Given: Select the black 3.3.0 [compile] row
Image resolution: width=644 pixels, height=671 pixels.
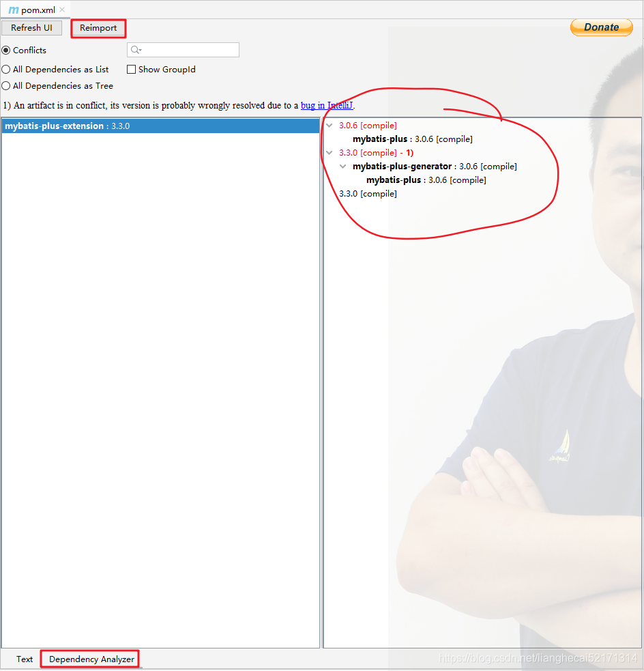Looking at the screenshot, I should [368, 194].
